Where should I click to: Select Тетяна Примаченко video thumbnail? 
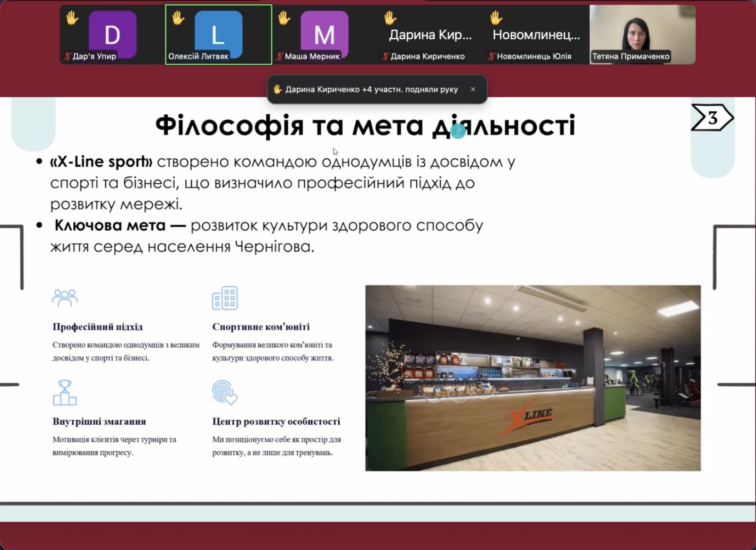click(642, 34)
